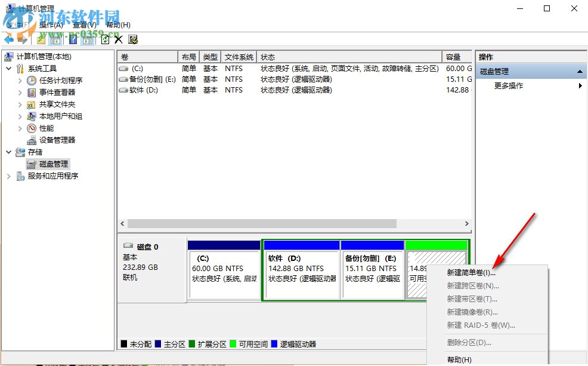Image resolution: width=588 pixels, height=366 pixels.
Task: Click the X delete icon on the toolbar
Action: (119, 39)
